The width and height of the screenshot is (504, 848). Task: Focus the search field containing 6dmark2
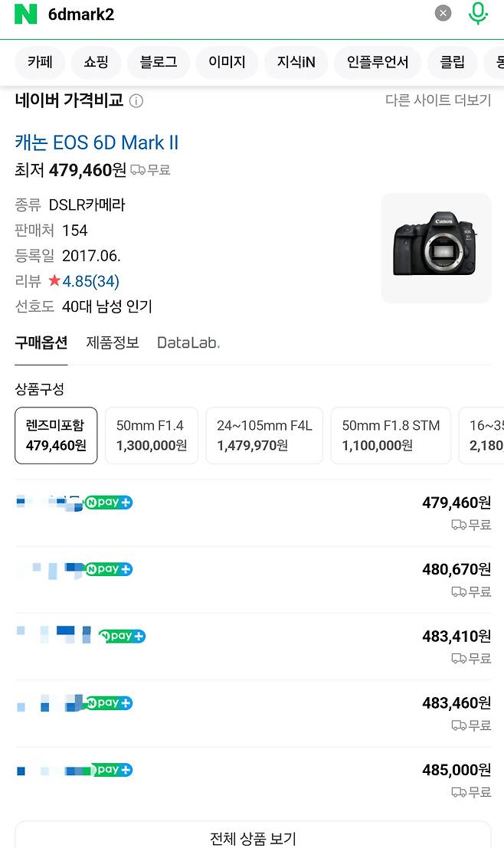(x=230, y=14)
